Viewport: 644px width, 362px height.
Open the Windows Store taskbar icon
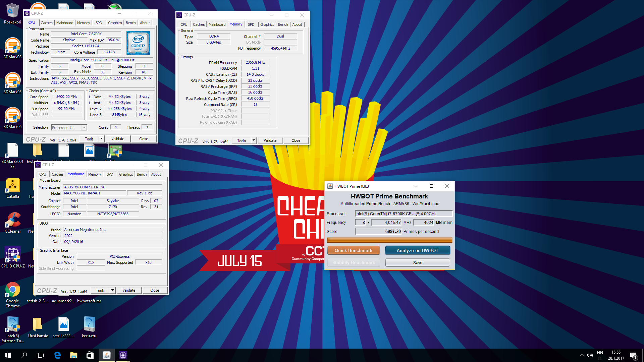pos(90,355)
